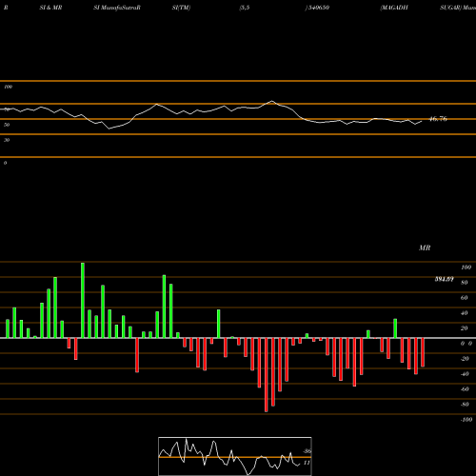The image size is (476, 476).
Task: Click the "-40" label on MR axis
Action: pyautogui.click(x=465, y=374)
